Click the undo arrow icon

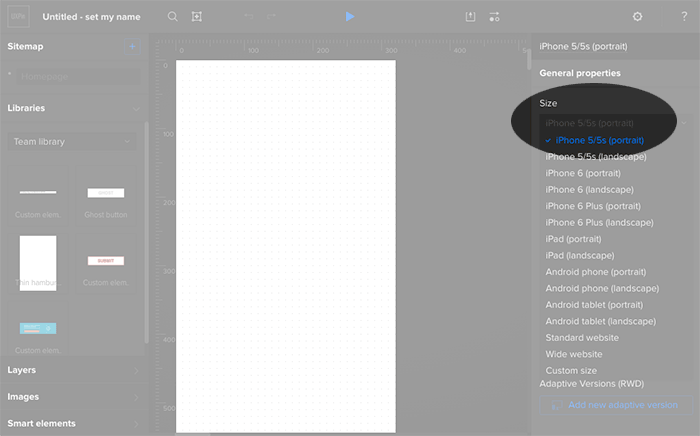pyautogui.click(x=249, y=17)
